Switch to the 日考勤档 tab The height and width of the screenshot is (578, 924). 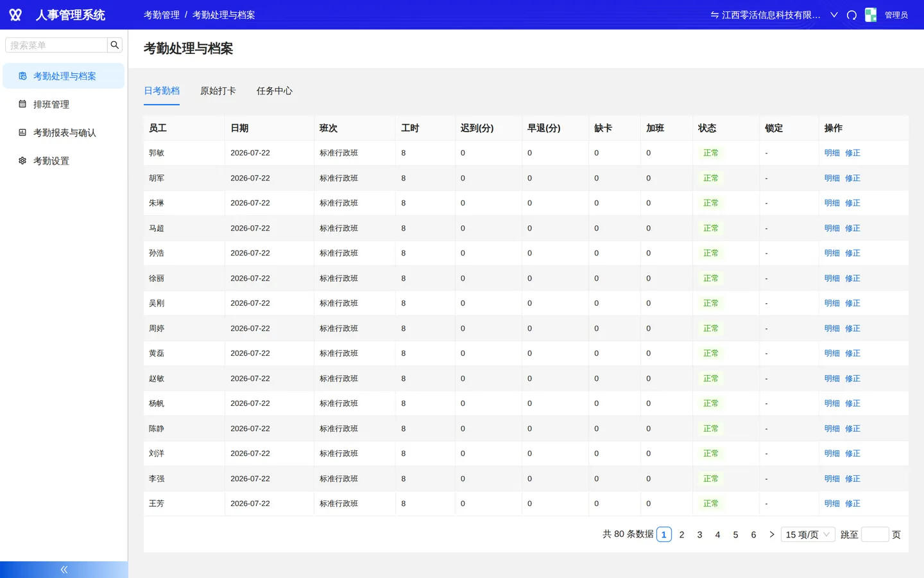[x=162, y=91]
